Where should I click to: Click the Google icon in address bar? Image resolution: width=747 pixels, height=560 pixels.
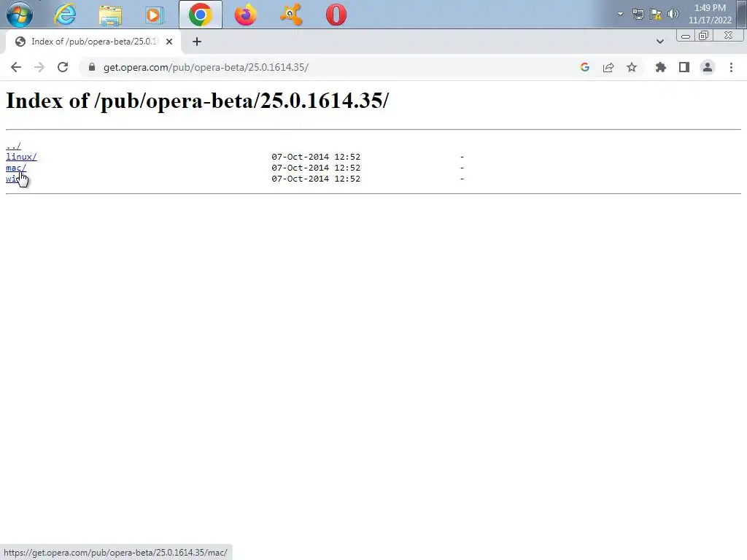[x=585, y=67]
